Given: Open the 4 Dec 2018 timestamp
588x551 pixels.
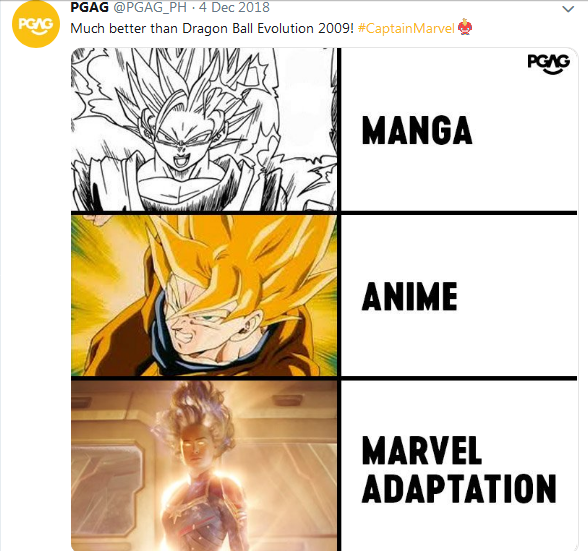Looking at the screenshot, I should click(x=234, y=7).
